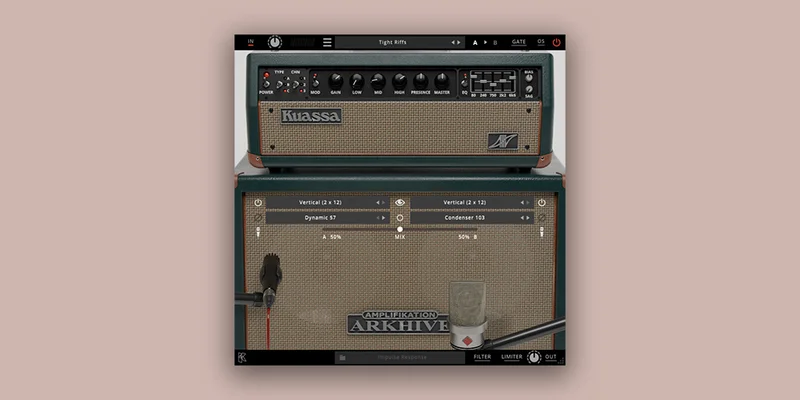
Task: Turn on cabinet A power icon
Action: pyautogui.click(x=258, y=203)
